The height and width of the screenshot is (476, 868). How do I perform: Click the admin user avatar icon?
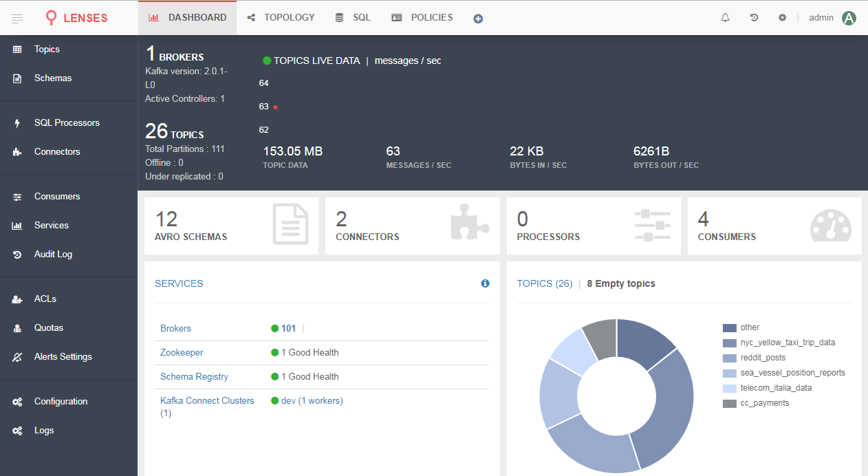(x=849, y=18)
